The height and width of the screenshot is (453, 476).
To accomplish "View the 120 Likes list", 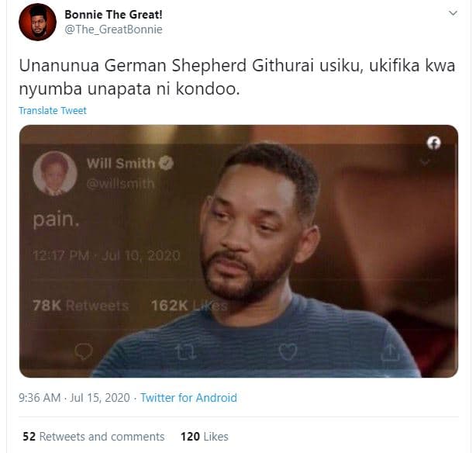I will [x=205, y=437].
